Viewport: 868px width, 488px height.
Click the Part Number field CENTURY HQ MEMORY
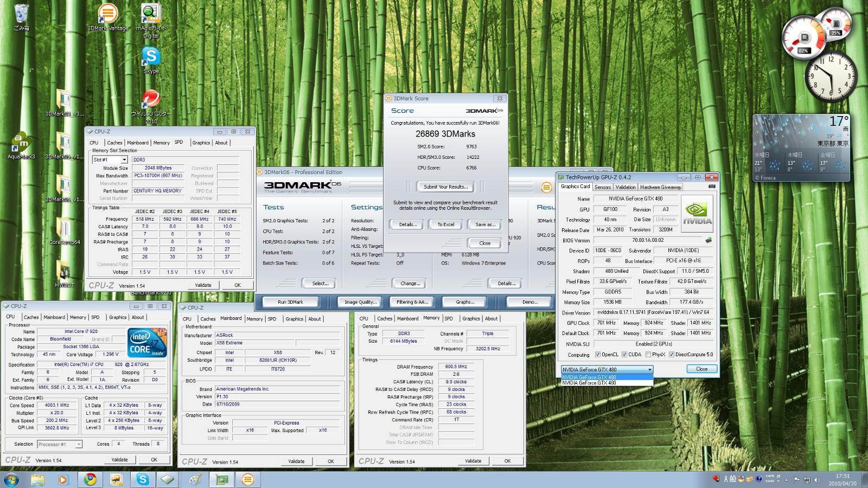158,191
